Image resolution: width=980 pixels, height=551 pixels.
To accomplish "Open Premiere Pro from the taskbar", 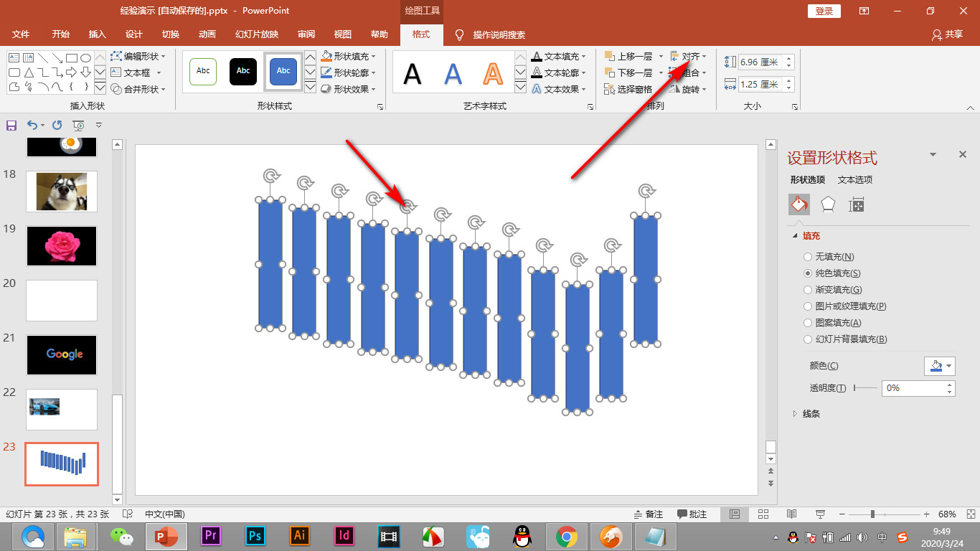I will (x=210, y=535).
